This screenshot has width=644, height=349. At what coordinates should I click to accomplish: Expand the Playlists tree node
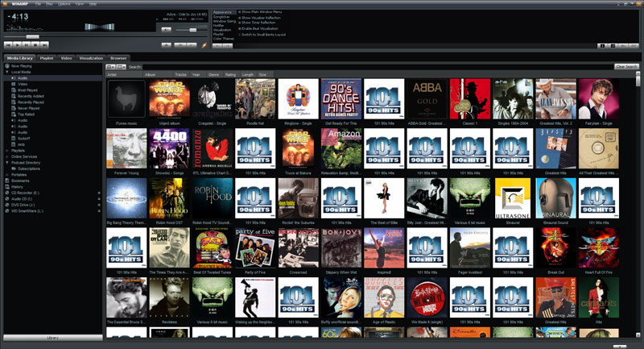pyautogui.click(x=7, y=151)
